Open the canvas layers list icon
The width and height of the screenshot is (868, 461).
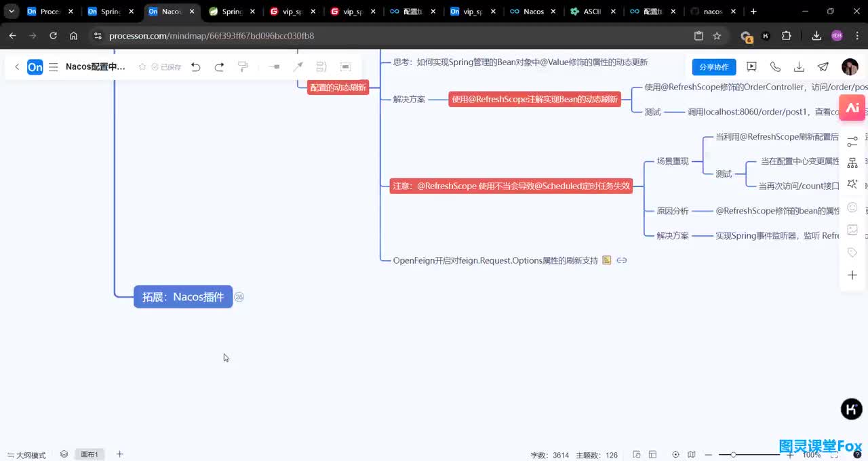(64, 454)
